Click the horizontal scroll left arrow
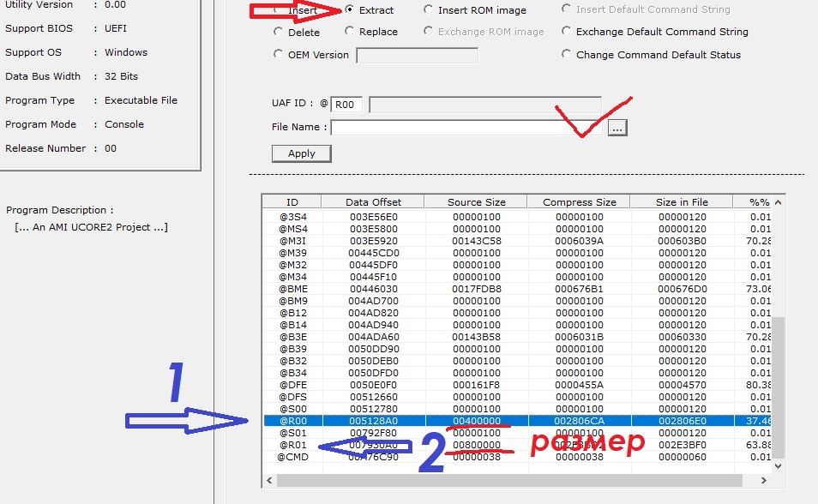 coord(269,480)
